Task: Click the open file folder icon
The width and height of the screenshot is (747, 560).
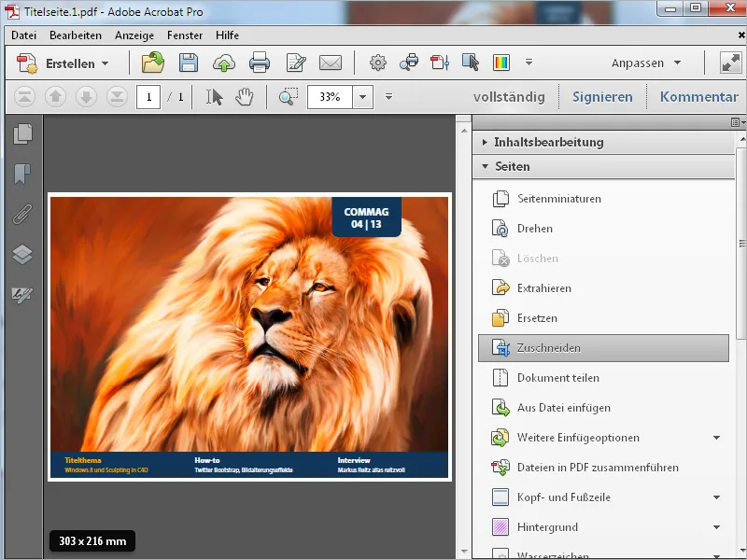Action: point(153,63)
